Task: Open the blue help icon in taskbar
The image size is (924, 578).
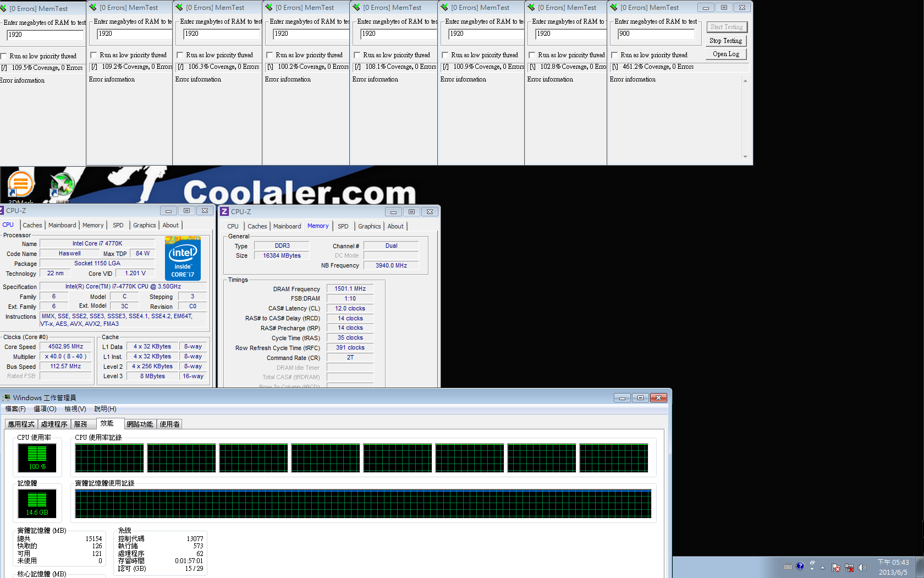Action: [x=800, y=566]
